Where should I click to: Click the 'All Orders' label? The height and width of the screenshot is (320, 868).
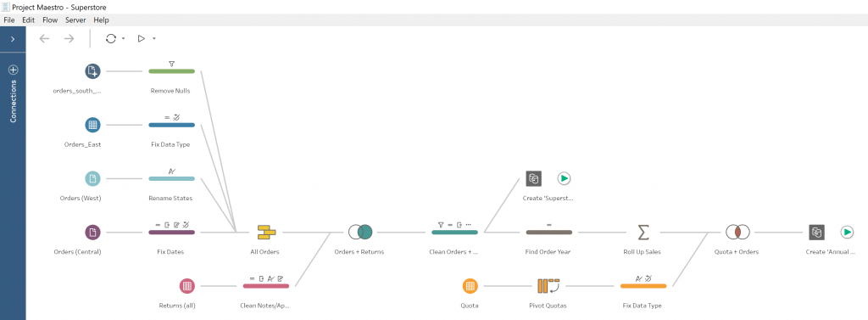click(264, 252)
